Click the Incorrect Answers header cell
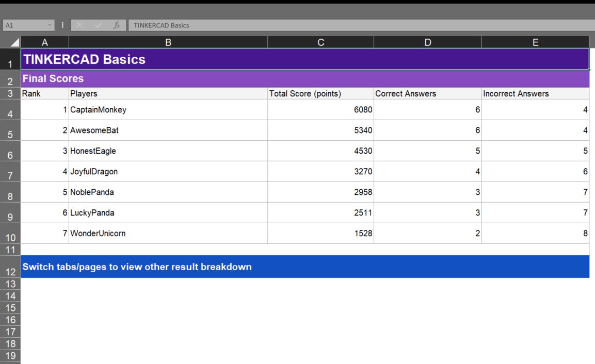Screen dimensions: 595x364 point(536,94)
